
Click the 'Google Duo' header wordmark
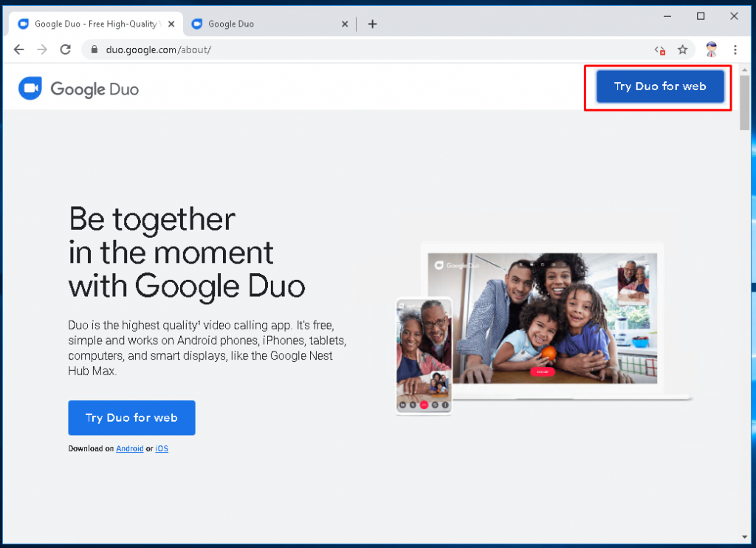94,89
